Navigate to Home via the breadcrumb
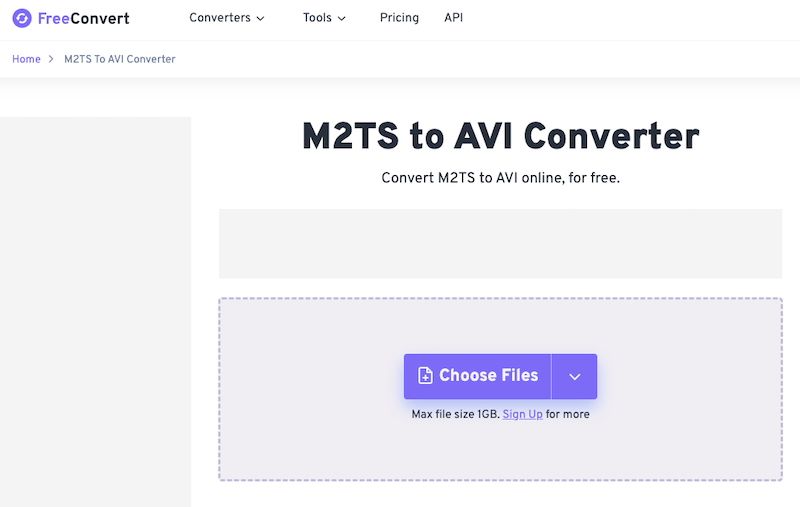The image size is (800, 507). coord(26,59)
